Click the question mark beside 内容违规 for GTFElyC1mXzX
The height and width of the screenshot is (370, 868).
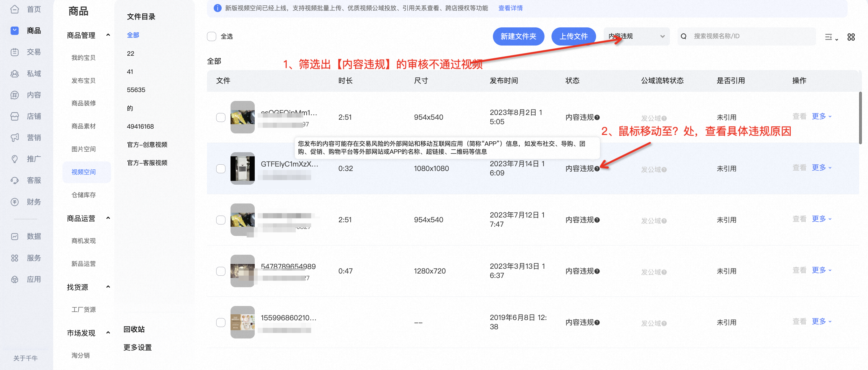pyautogui.click(x=597, y=169)
